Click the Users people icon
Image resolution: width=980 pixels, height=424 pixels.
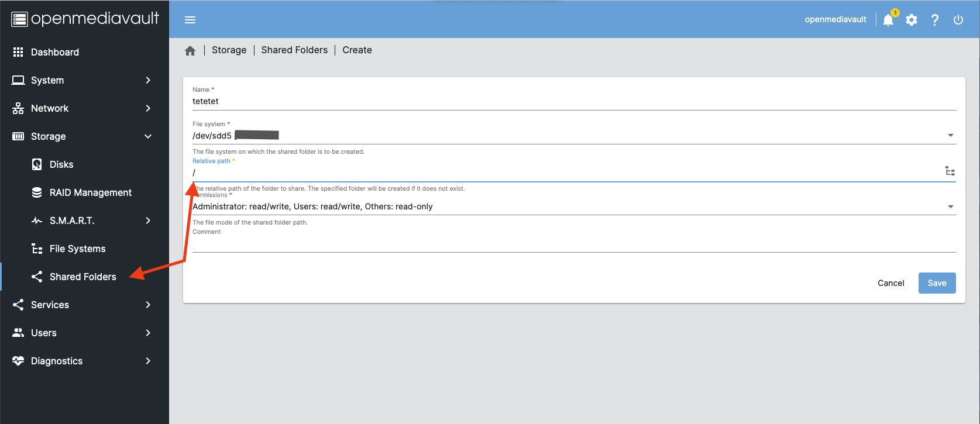[x=18, y=333]
